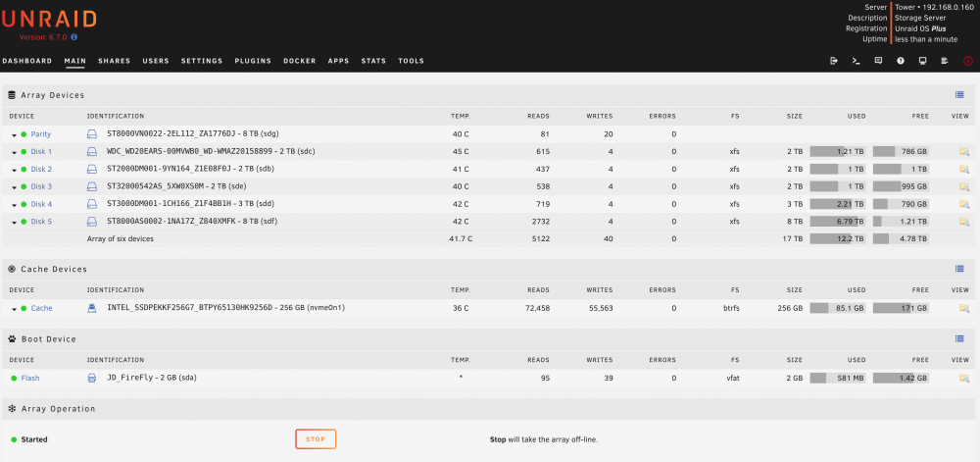Image resolution: width=980 pixels, height=462 pixels.
Task: Expand the Disk 4 arrow
Action: 14,204
